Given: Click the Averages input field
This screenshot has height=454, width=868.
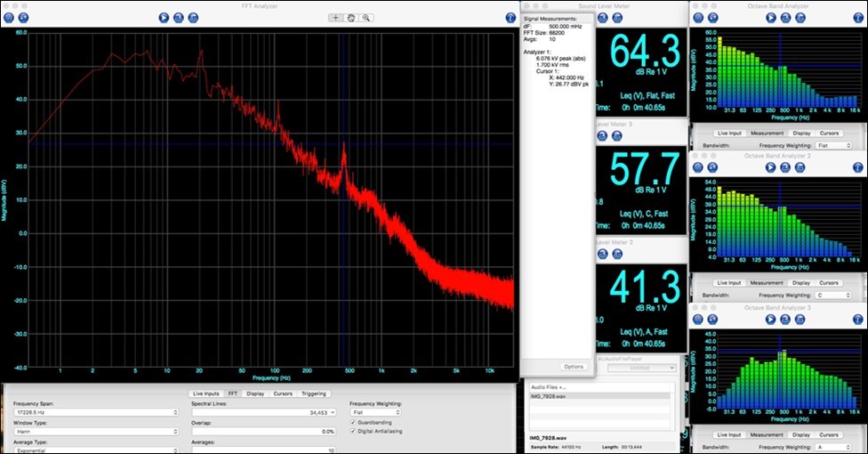Looking at the screenshot, I should pos(264,450).
